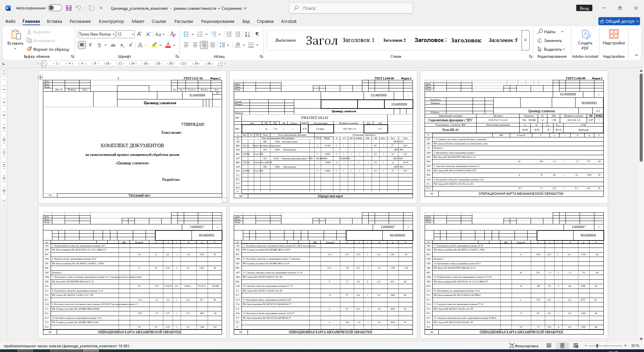
Task: Open the font size dropdown
Action: 133,34
